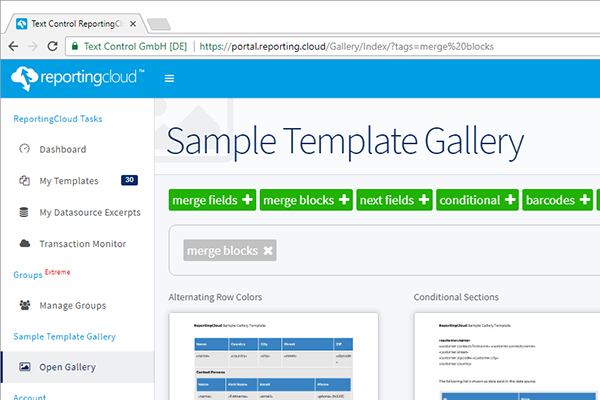Add the green merge blocks tag
The image size is (600, 400).
pyautogui.click(x=306, y=200)
